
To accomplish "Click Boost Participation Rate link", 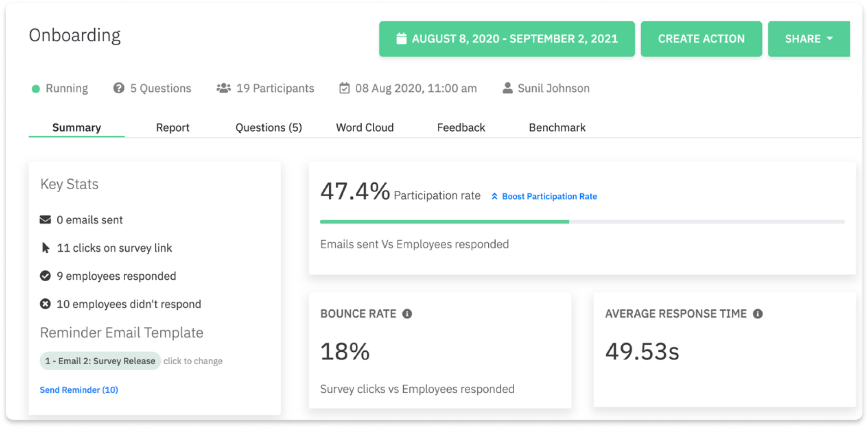I will tap(549, 196).
